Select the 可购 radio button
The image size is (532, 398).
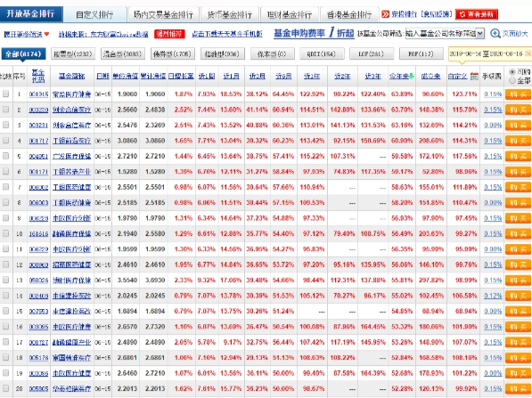512,72
